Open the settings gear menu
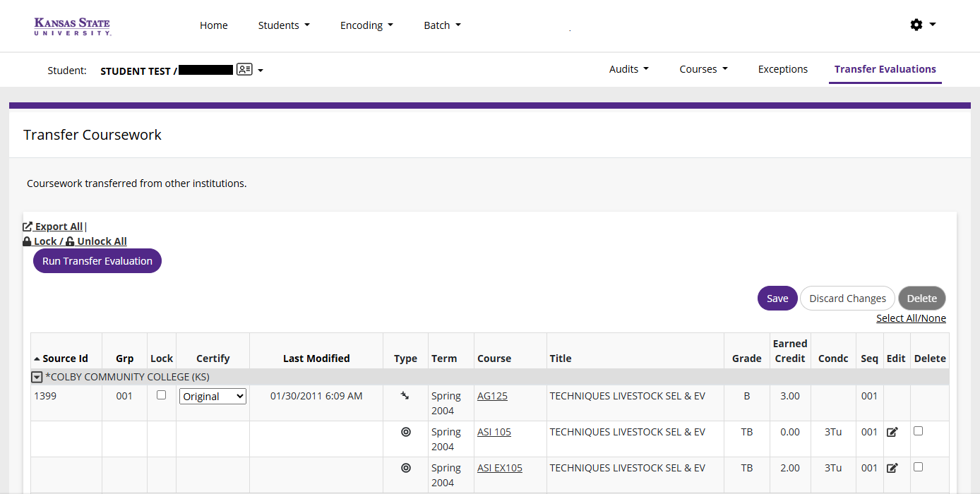The height and width of the screenshot is (494, 980). click(923, 25)
